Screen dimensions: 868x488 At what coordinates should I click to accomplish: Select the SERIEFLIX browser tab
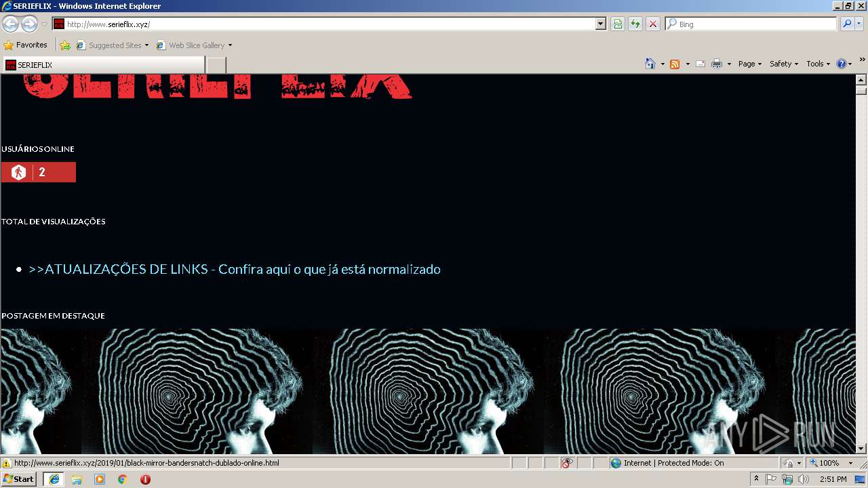[103, 65]
